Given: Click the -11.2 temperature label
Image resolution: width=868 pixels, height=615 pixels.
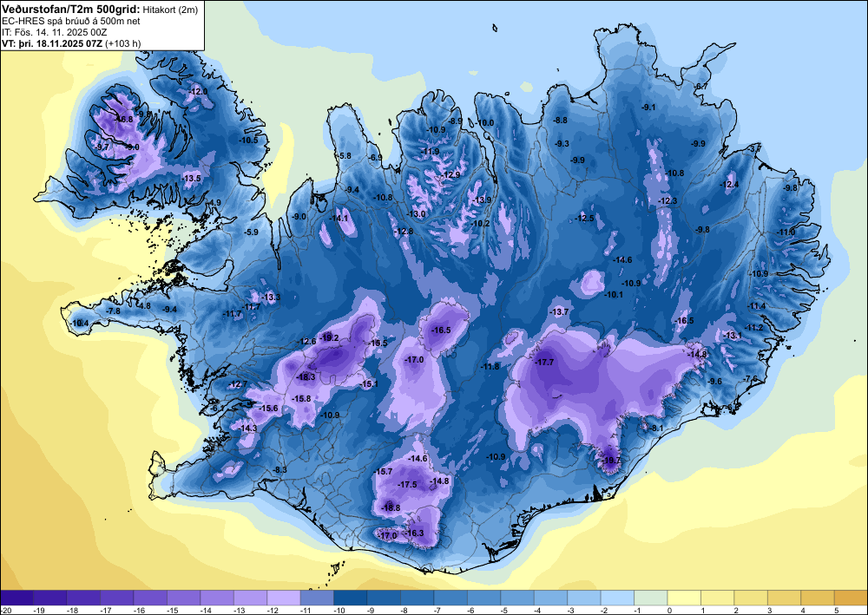Looking at the screenshot, I should click(754, 327).
